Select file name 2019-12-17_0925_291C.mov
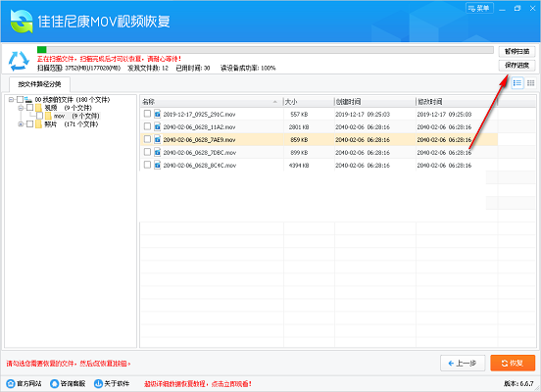Image resolution: width=541 pixels, height=392 pixels. [199, 115]
